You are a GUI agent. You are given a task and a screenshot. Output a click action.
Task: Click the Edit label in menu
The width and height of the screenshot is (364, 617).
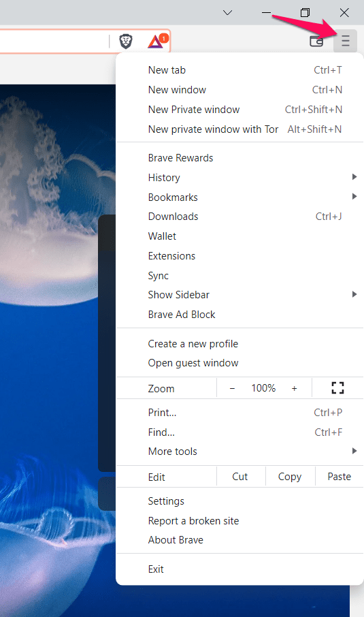coord(156,477)
